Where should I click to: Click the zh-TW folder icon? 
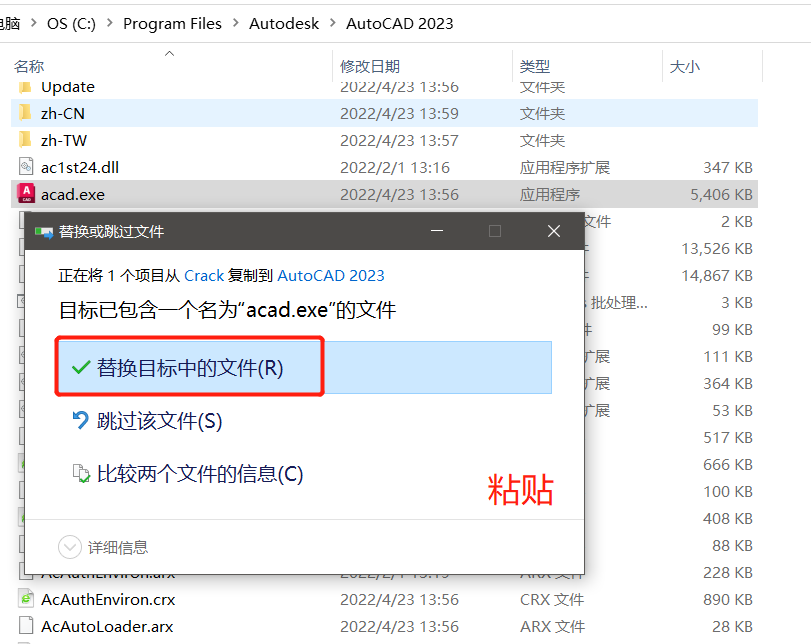(25, 140)
